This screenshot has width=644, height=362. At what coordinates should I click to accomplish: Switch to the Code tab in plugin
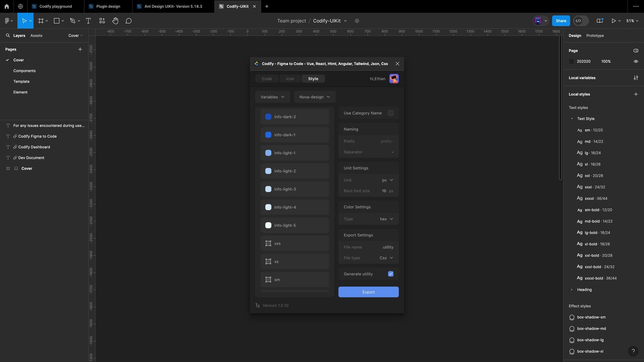(267, 78)
